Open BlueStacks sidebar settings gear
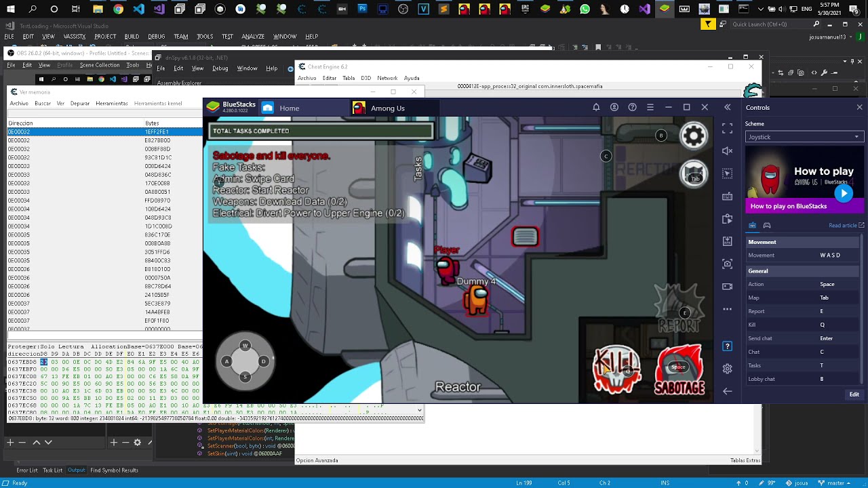 click(x=728, y=369)
